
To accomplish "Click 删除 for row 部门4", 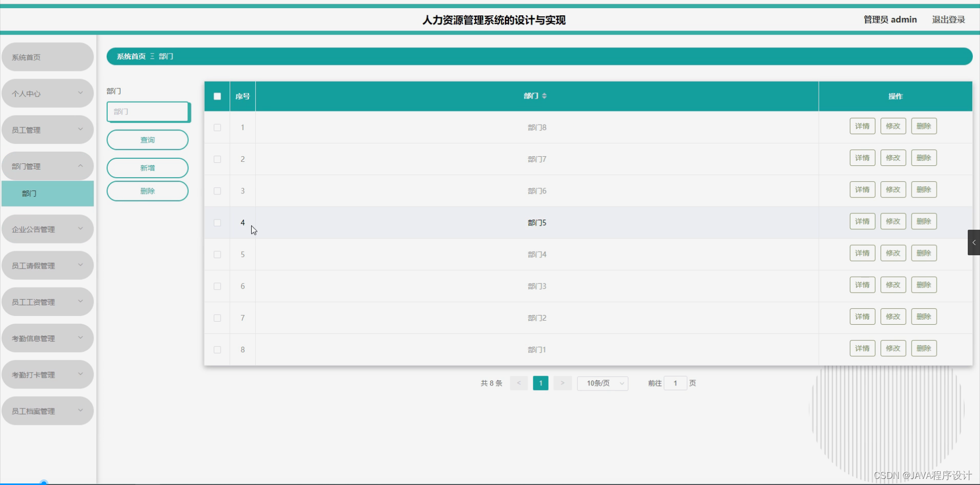I will [924, 253].
